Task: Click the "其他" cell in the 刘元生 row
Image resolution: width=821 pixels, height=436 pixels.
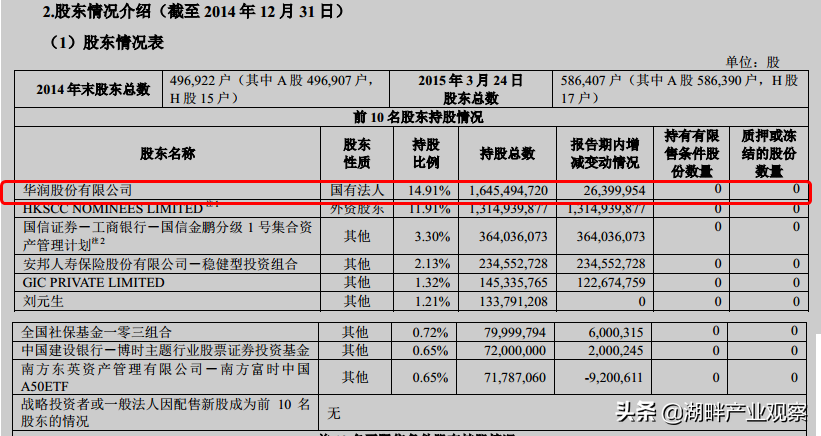Action: click(x=357, y=301)
